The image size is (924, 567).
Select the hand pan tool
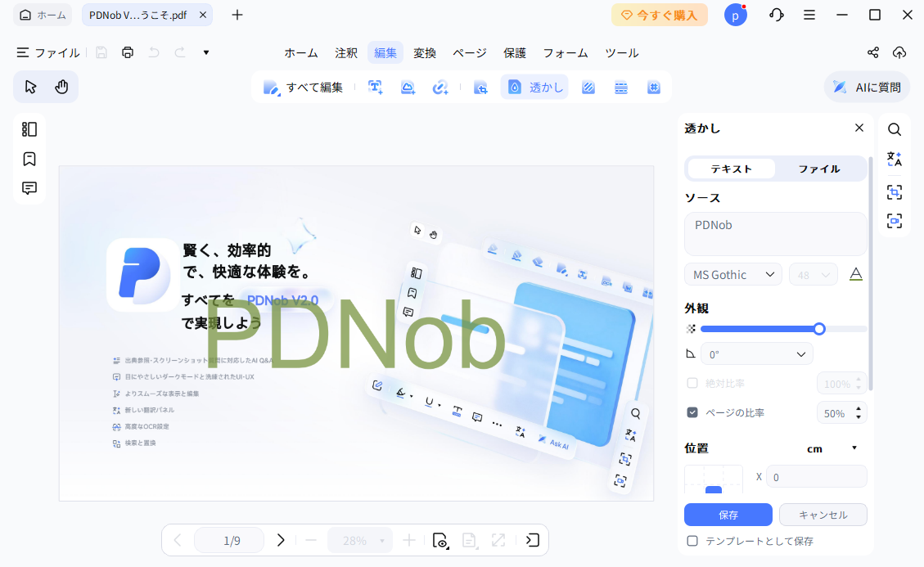(61, 87)
